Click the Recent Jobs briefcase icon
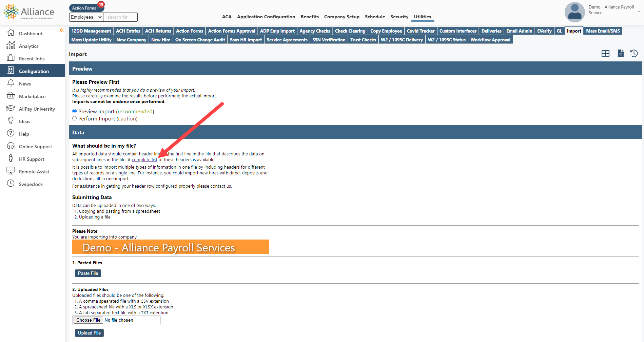Image resolution: width=644 pixels, height=342 pixels. (x=11, y=58)
